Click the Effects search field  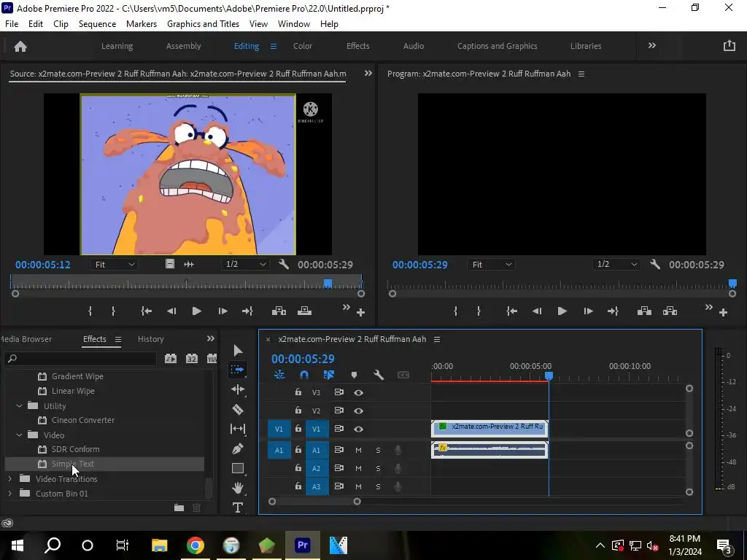point(80,359)
